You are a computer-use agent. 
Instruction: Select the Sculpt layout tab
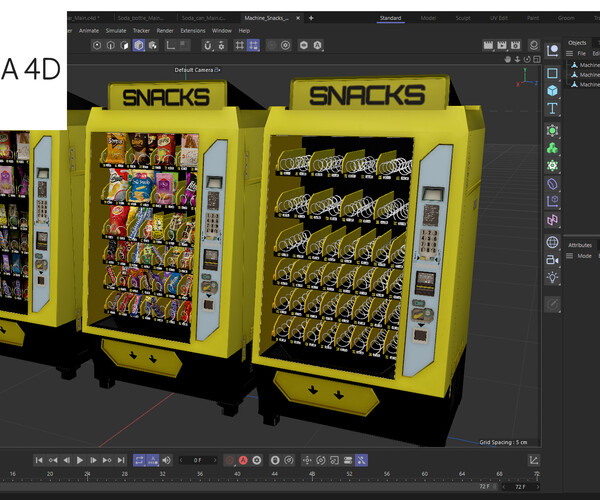tap(463, 18)
